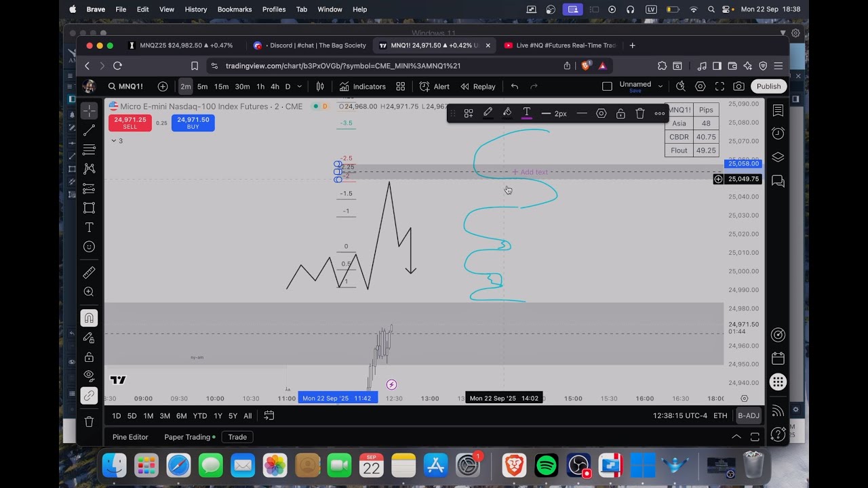Screen dimensions: 868x488
Task: Toggle magnet mode for drawings
Action: [x=89, y=318]
